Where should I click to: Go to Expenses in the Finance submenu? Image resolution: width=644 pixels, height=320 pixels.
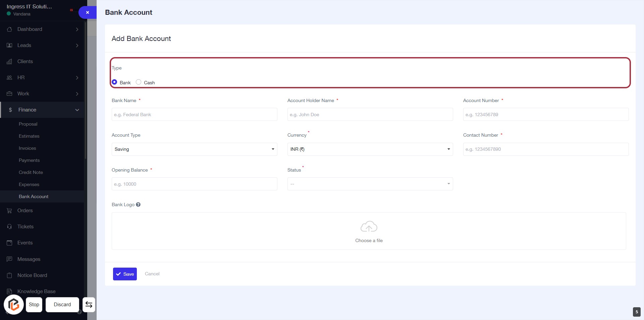click(x=29, y=184)
